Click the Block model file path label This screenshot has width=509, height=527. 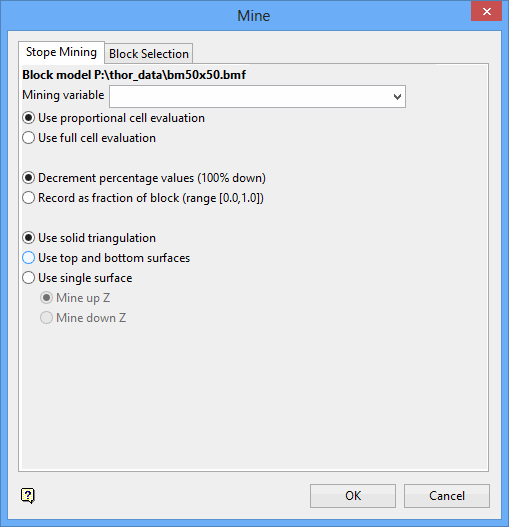(x=134, y=75)
